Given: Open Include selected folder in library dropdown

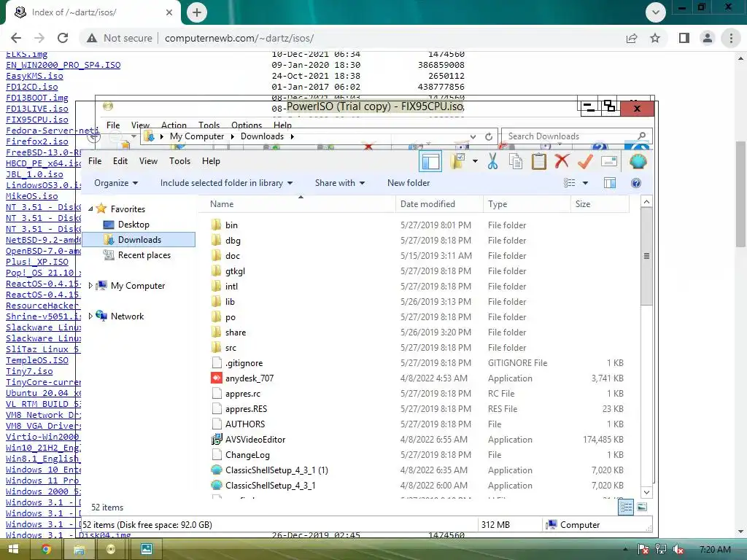Looking at the screenshot, I should [x=226, y=183].
